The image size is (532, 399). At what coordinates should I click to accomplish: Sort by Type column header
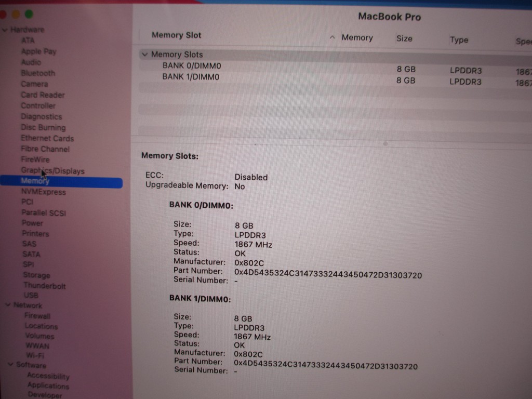coord(459,40)
